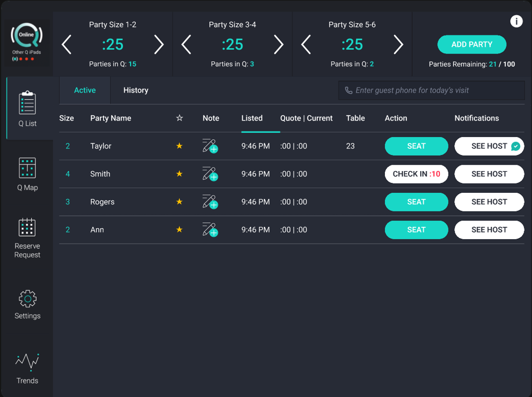Add a note for Ann
Screen dimensions: 532x397
coord(210,230)
